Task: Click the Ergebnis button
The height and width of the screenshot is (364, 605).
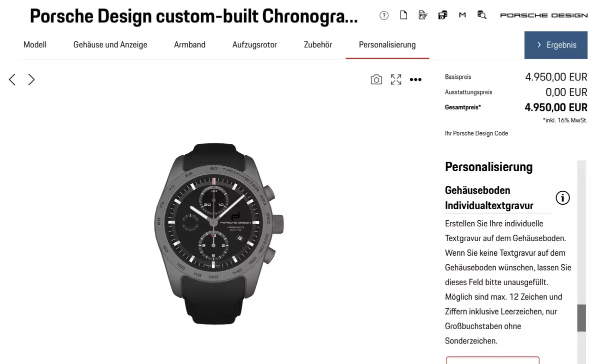Action: [x=556, y=45]
